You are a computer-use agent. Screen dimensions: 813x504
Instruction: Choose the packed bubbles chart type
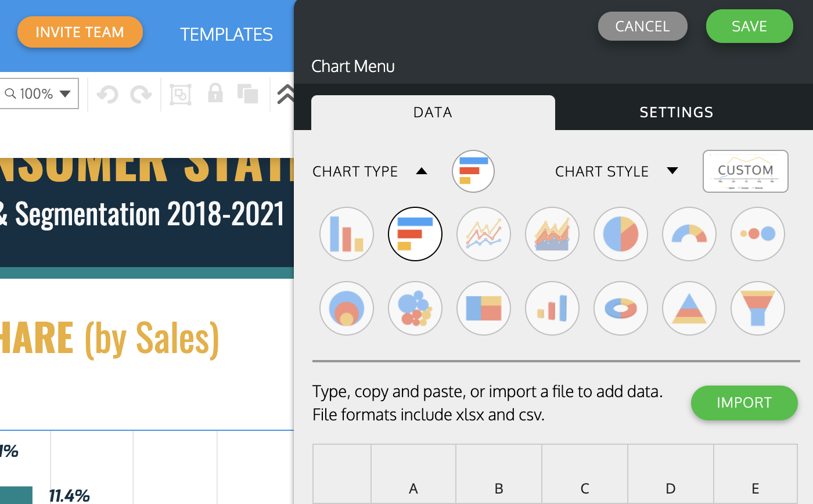tap(415, 308)
